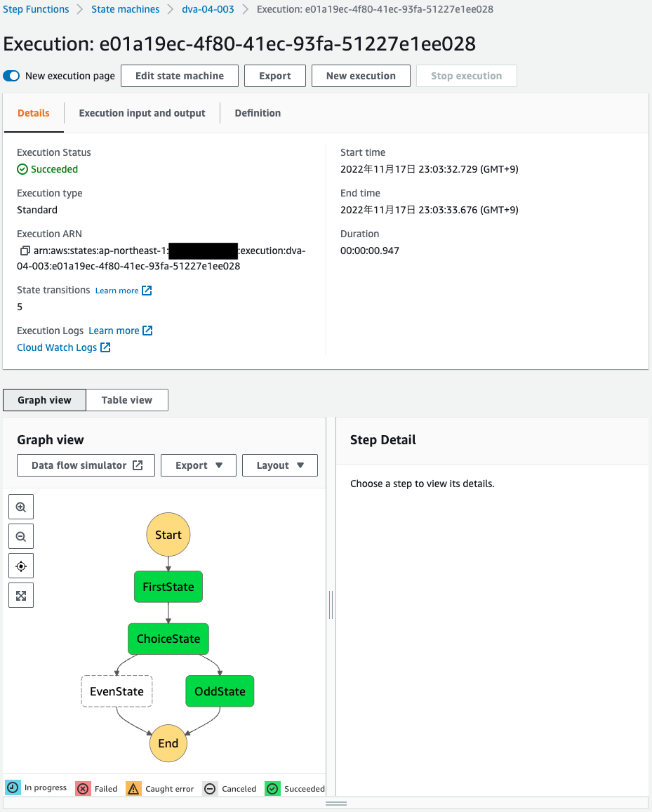Expand the graph to fullscreen
Screen dimensions: 652x812
[x=20, y=594]
